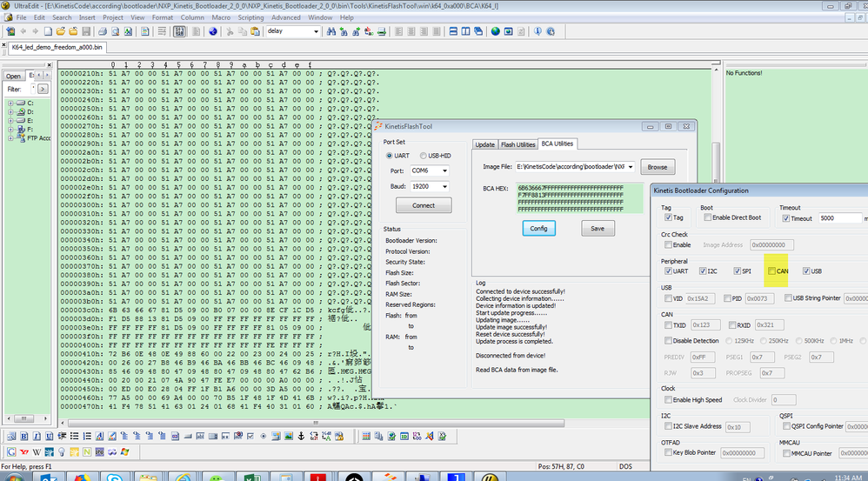Click the Find binoculars icon
The width and height of the screenshot is (868, 481).
pyautogui.click(x=331, y=31)
